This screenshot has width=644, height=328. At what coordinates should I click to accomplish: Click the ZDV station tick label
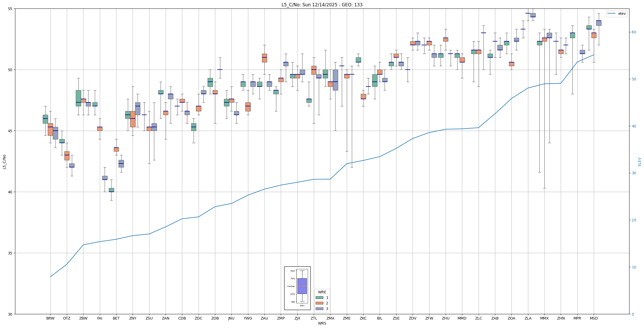413,318
